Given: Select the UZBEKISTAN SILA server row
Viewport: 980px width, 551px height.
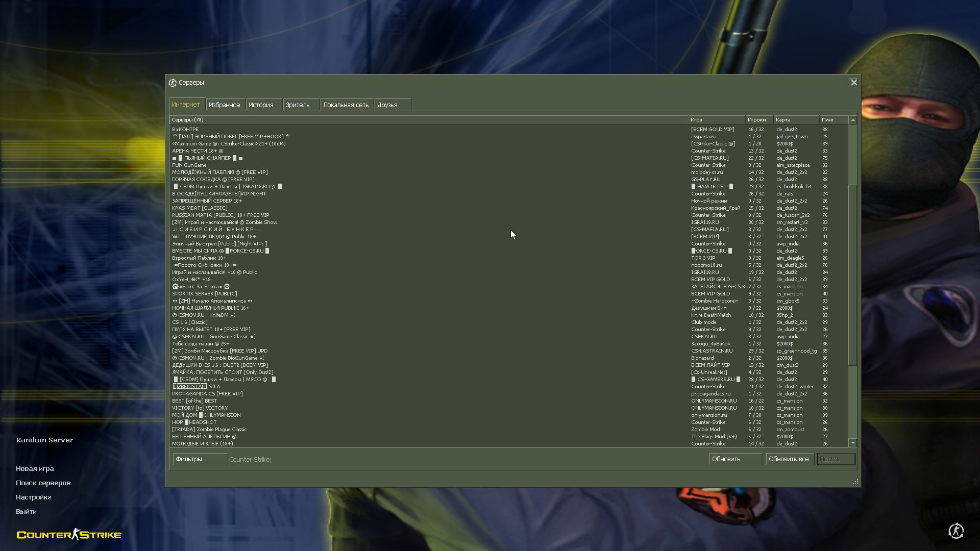Looking at the screenshot, I should [197, 387].
